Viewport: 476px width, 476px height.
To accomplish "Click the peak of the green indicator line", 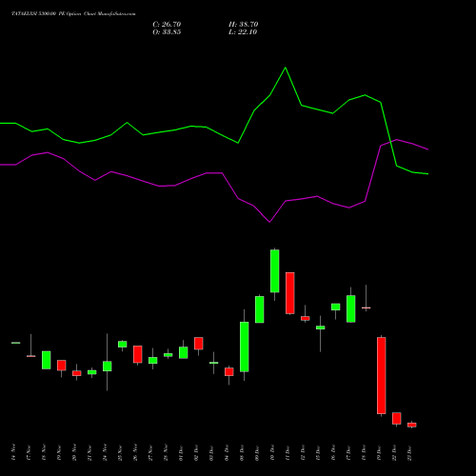I will point(285,68).
